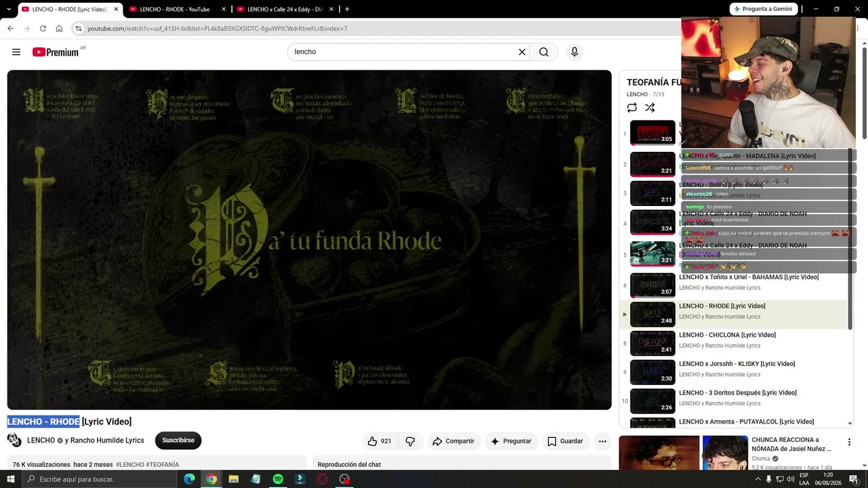Open File Explorer from the taskbar

pos(233,479)
